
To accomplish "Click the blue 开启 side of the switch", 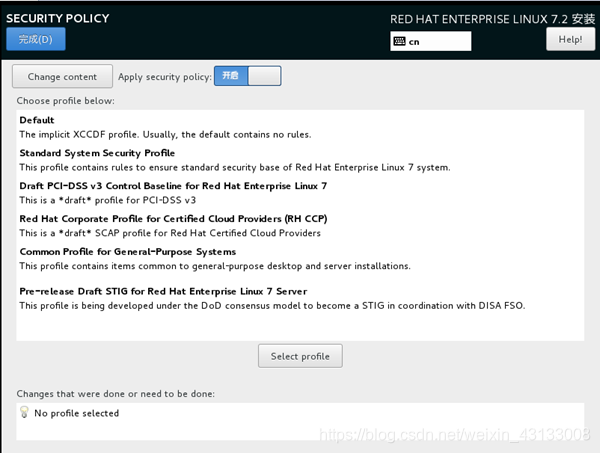I will [x=231, y=76].
